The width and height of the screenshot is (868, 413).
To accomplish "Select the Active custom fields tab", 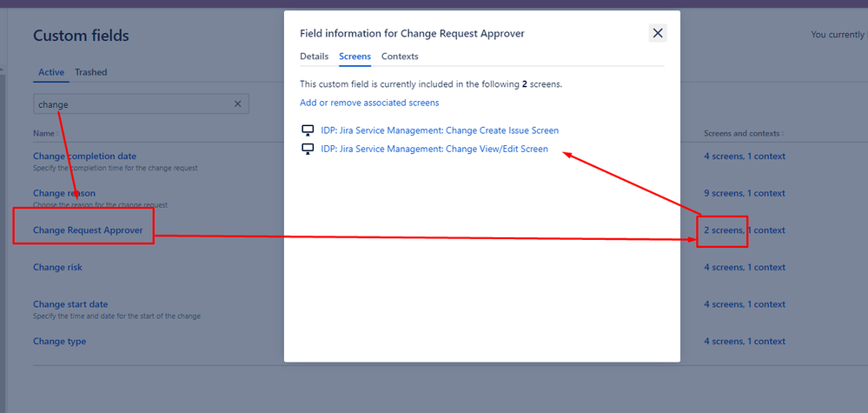I will [51, 72].
